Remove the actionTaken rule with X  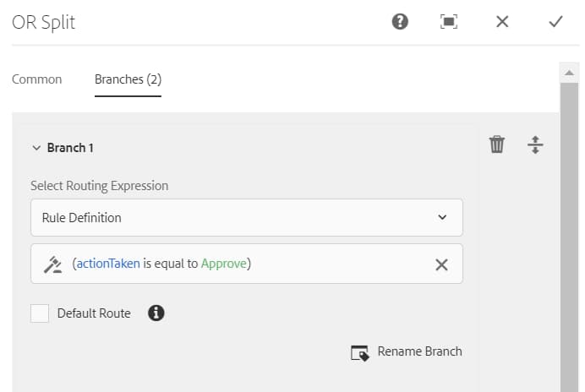pos(441,264)
